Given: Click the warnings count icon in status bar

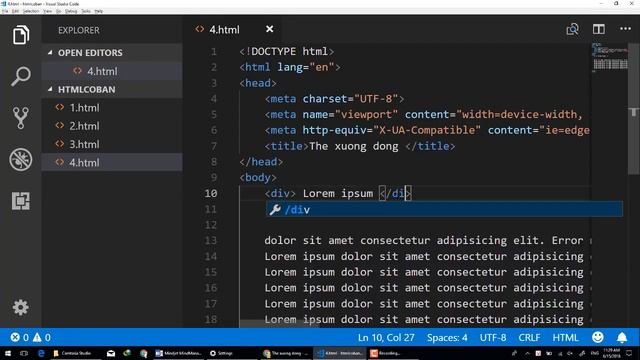Looking at the screenshot, I should coord(37,337).
